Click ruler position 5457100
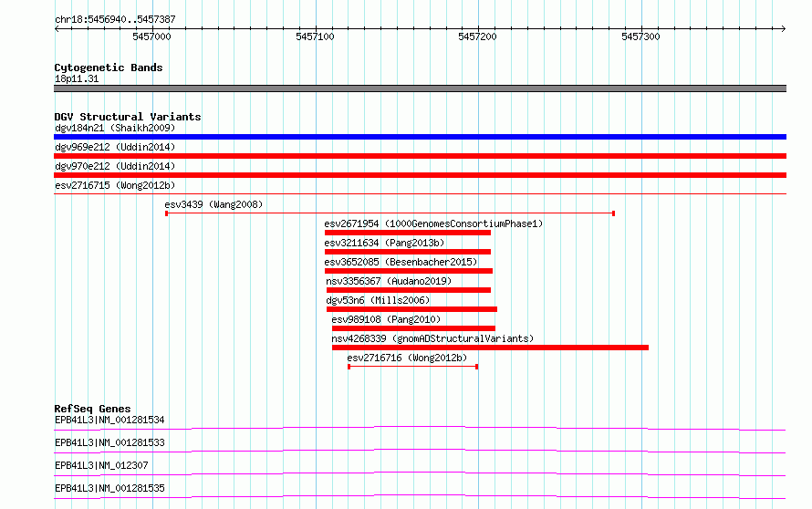812x509 pixels. pyautogui.click(x=315, y=36)
